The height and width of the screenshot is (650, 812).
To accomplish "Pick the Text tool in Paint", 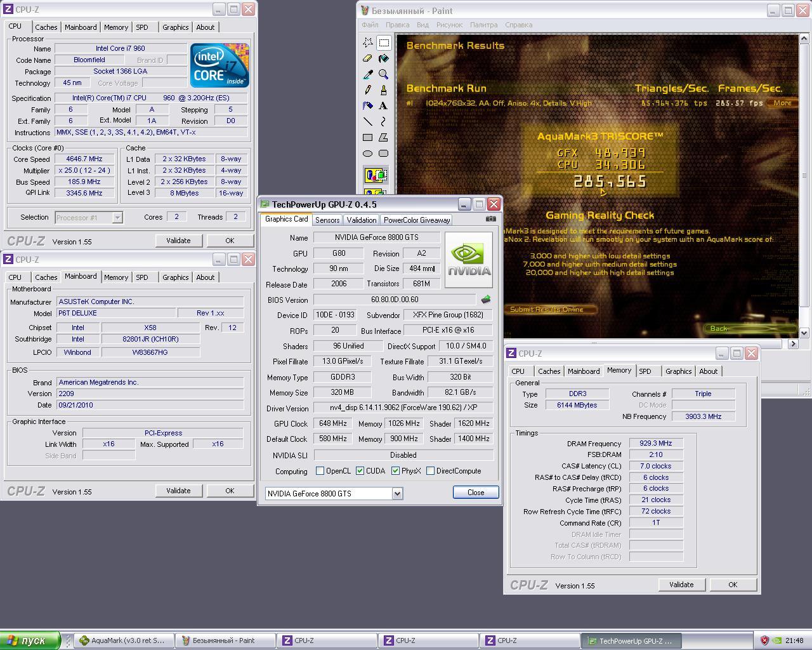I will (384, 105).
